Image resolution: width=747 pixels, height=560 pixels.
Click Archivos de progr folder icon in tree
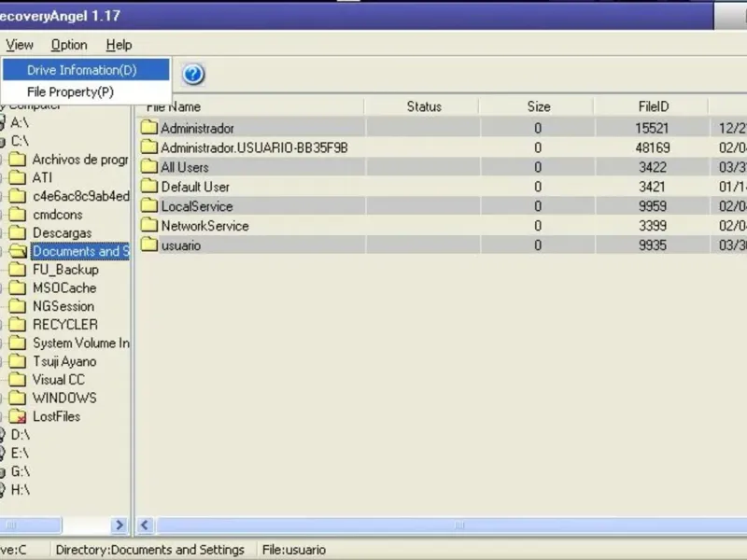[18, 159]
